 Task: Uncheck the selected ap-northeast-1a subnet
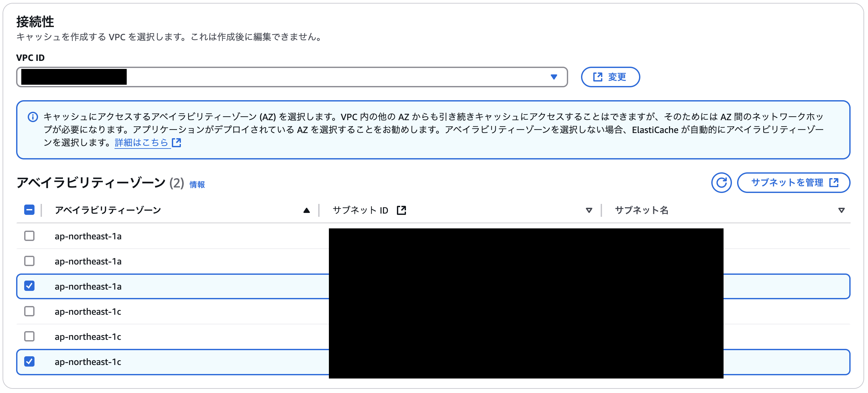(29, 286)
